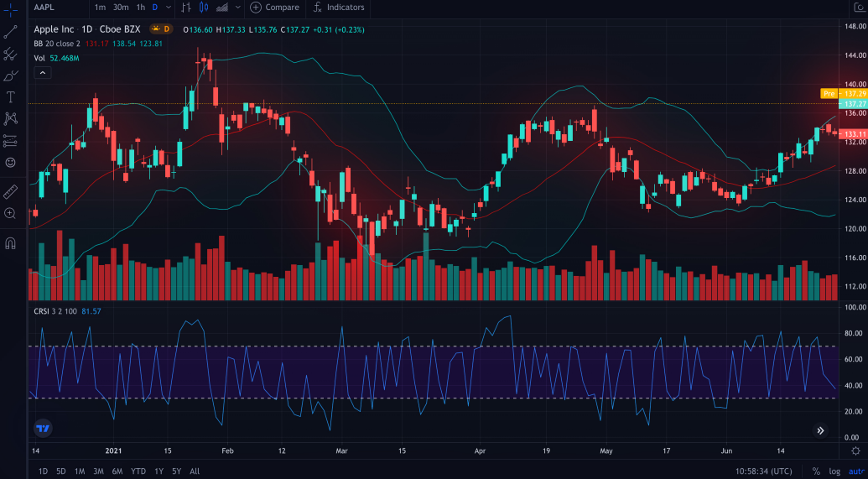Click the close price C137.27 value
Image resolution: width=868 pixels, height=479 pixels.
point(294,29)
